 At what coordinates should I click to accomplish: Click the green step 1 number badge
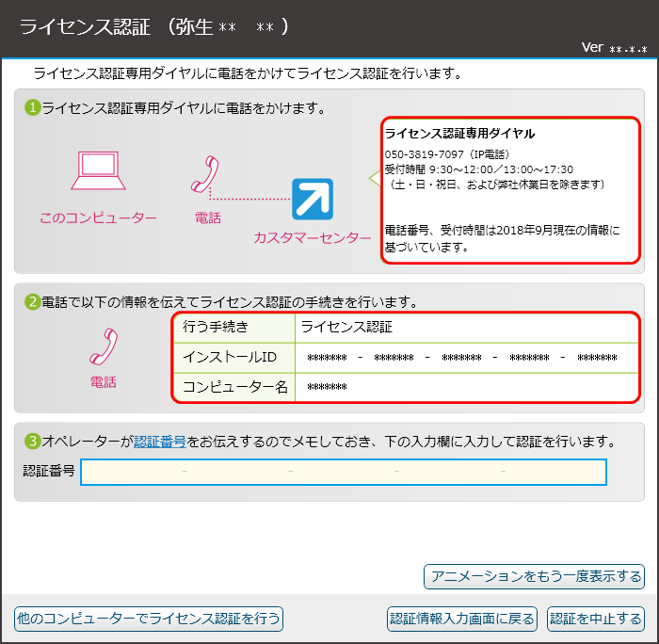(x=32, y=108)
